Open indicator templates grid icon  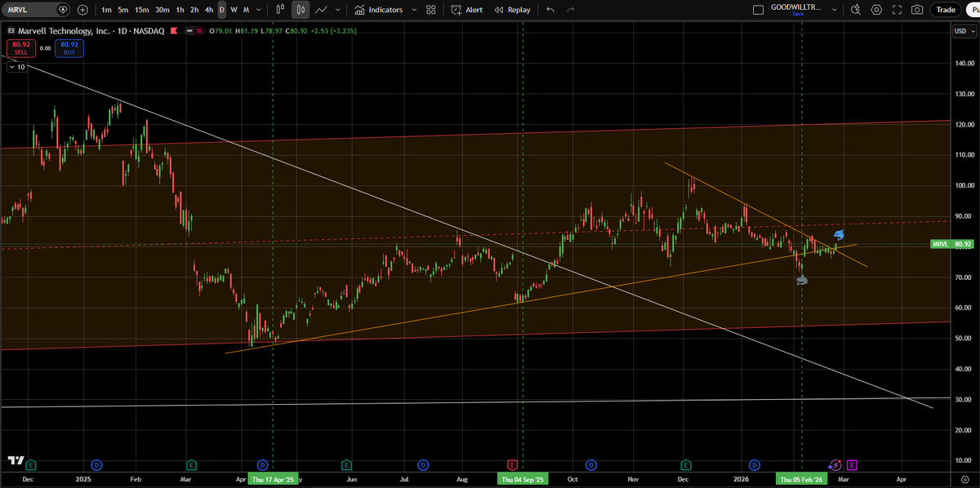coord(431,10)
